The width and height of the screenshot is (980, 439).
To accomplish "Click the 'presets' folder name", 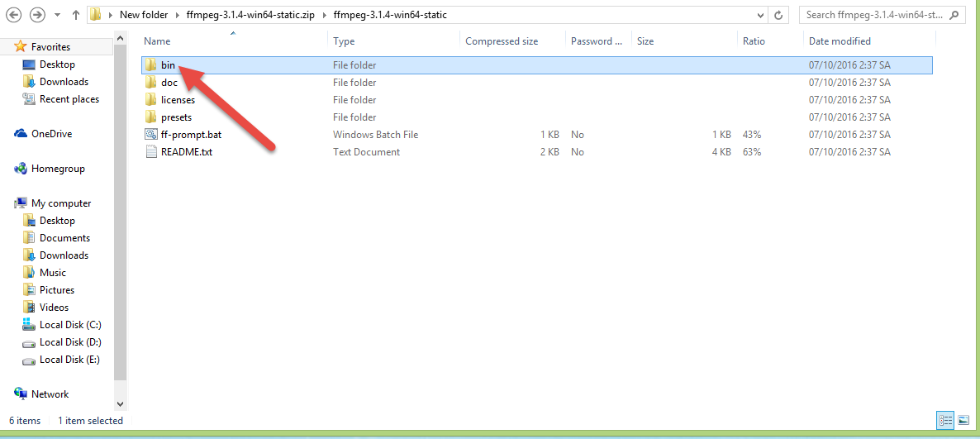I will 176,117.
